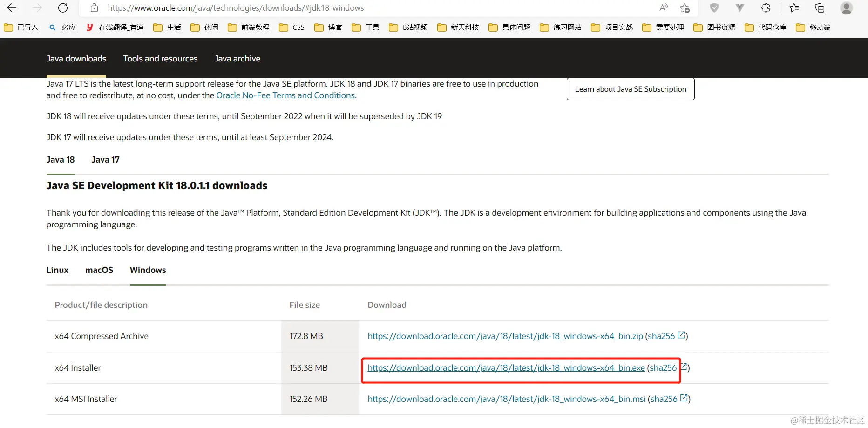The height and width of the screenshot is (428, 868).
Task: Open the 移动端 bookmarks folder
Action: (814, 27)
